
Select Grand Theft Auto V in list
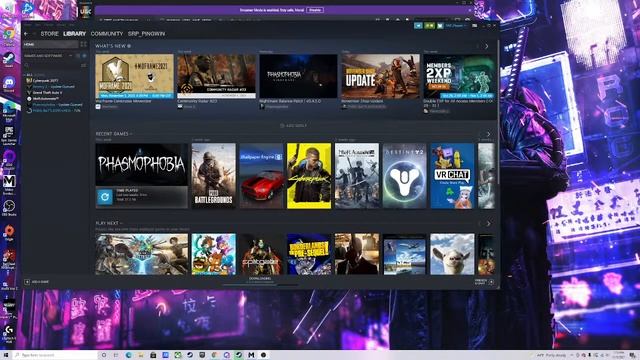(x=47, y=93)
